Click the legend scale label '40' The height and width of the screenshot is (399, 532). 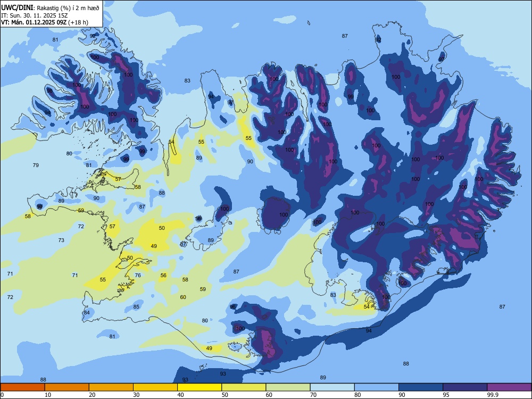pos(180,395)
